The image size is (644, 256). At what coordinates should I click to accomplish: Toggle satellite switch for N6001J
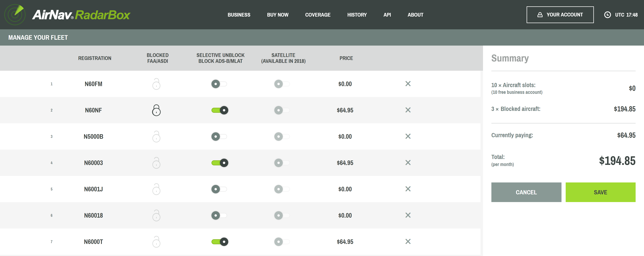click(282, 189)
